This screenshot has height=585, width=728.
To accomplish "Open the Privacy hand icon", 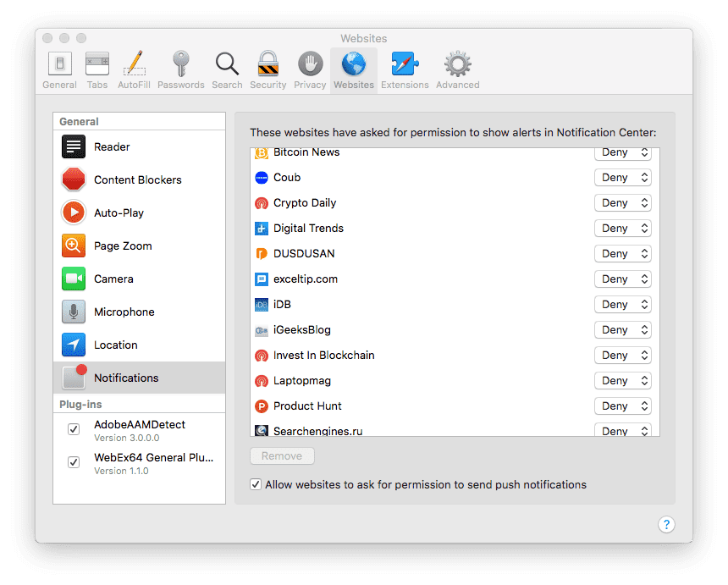I will [x=310, y=63].
